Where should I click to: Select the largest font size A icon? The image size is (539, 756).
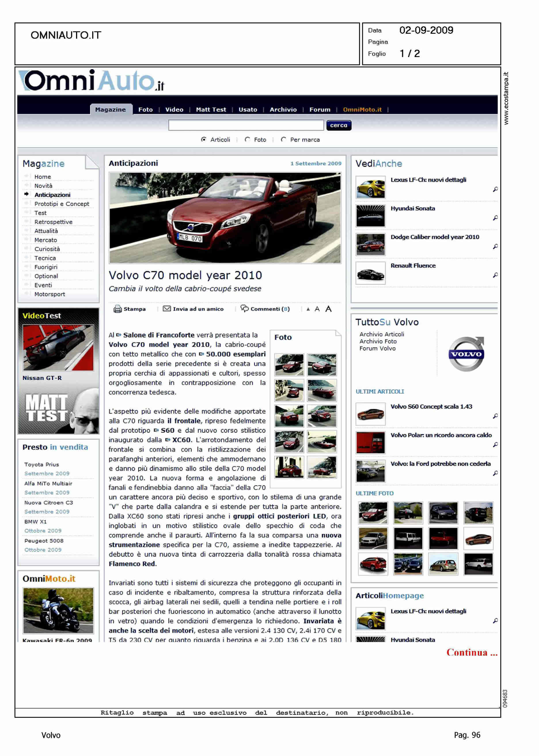[x=328, y=309]
